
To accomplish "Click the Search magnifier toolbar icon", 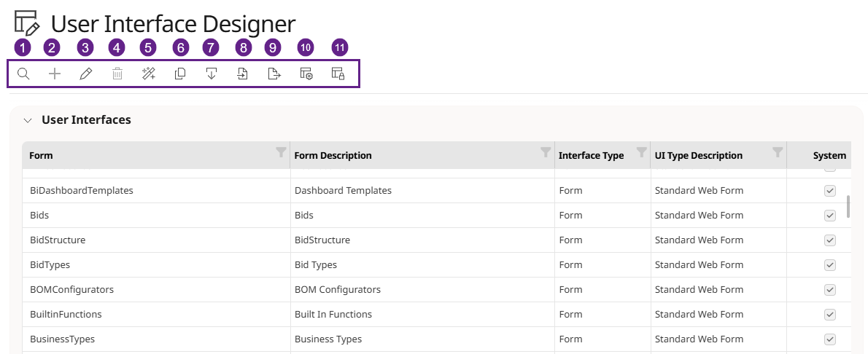I will click(x=23, y=74).
